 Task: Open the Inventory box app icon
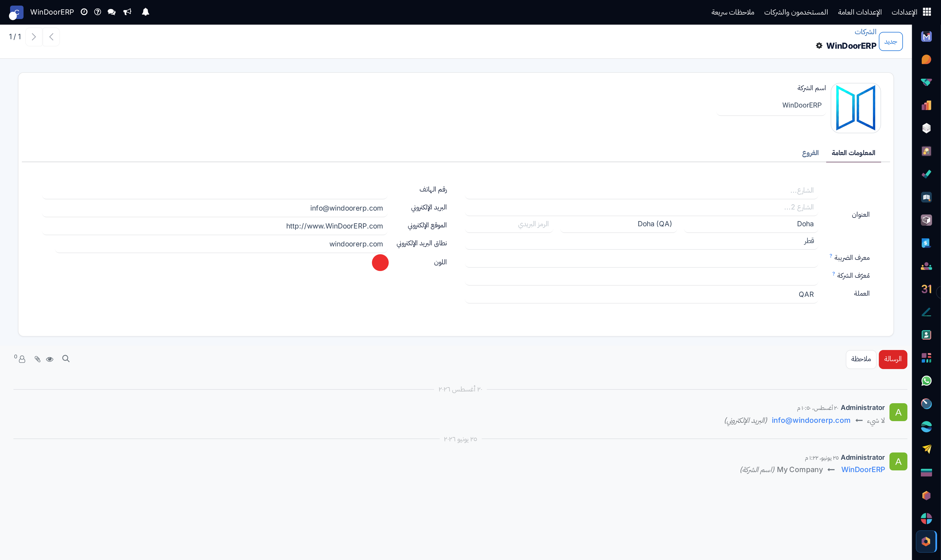926,220
